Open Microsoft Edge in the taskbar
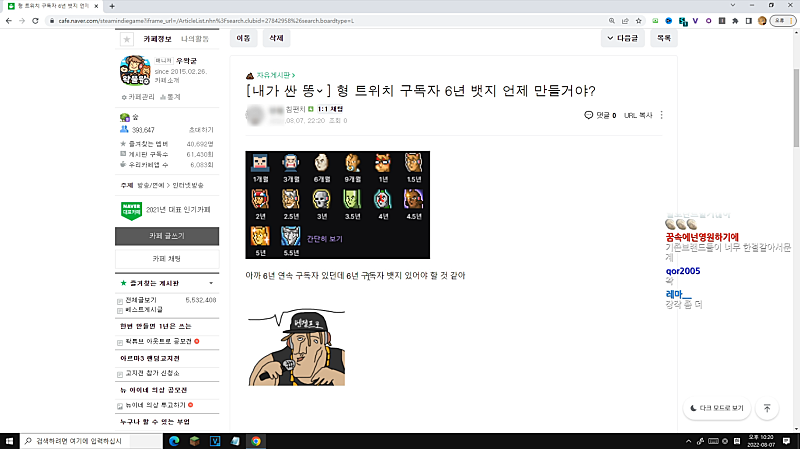800x449 pixels. [x=172, y=440]
